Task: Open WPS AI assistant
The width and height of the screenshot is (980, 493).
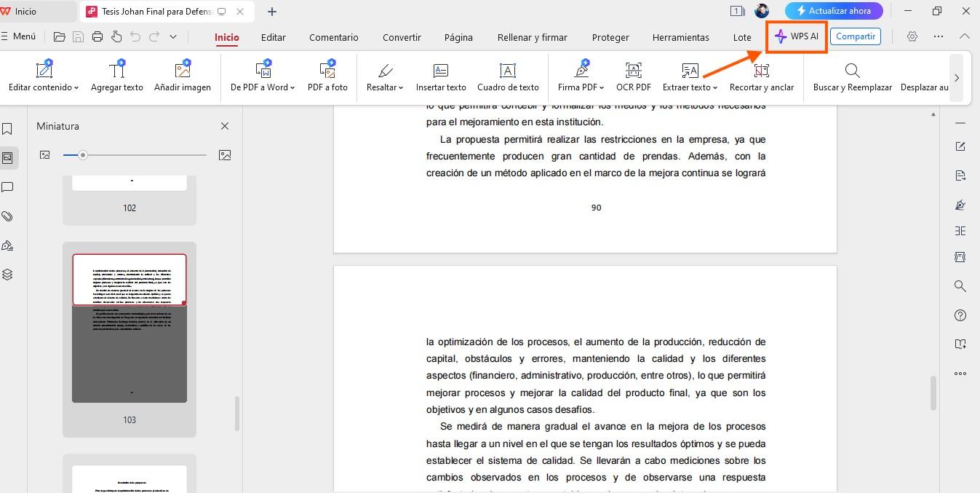Action: pyautogui.click(x=796, y=36)
